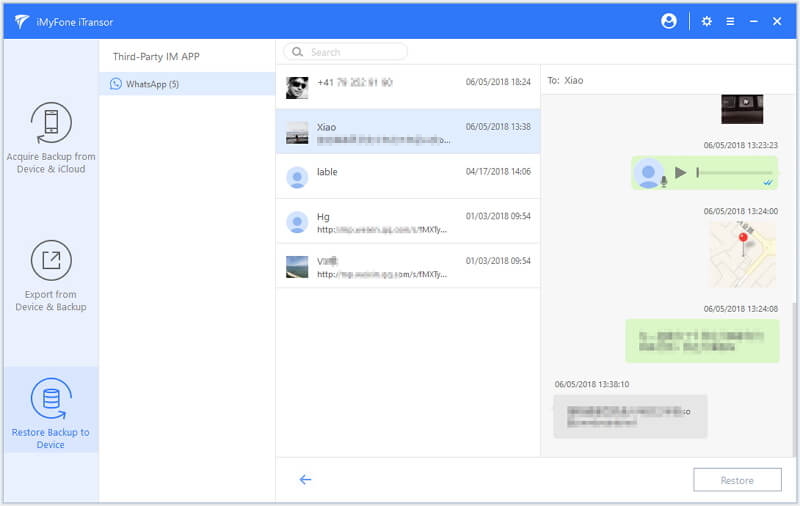The image size is (800, 506).
Task: Click the 06/05/2018 18:24 timestamp
Action: pyautogui.click(x=498, y=82)
